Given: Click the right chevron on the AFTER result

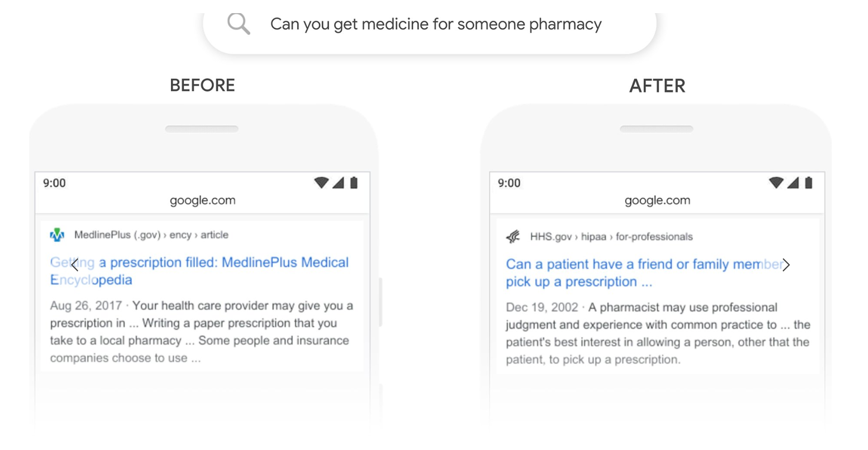Looking at the screenshot, I should tap(786, 264).
